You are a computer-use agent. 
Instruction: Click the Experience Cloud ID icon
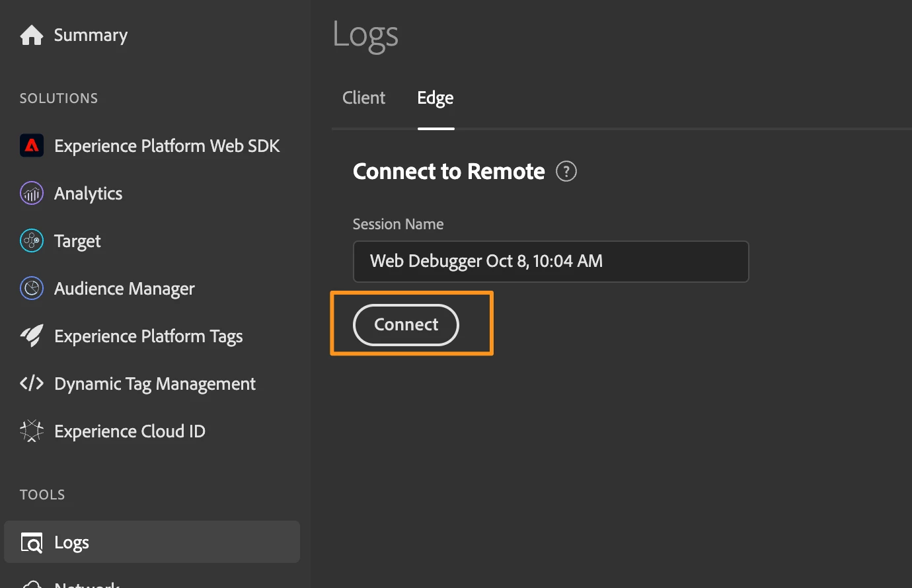(x=32, y=431)
